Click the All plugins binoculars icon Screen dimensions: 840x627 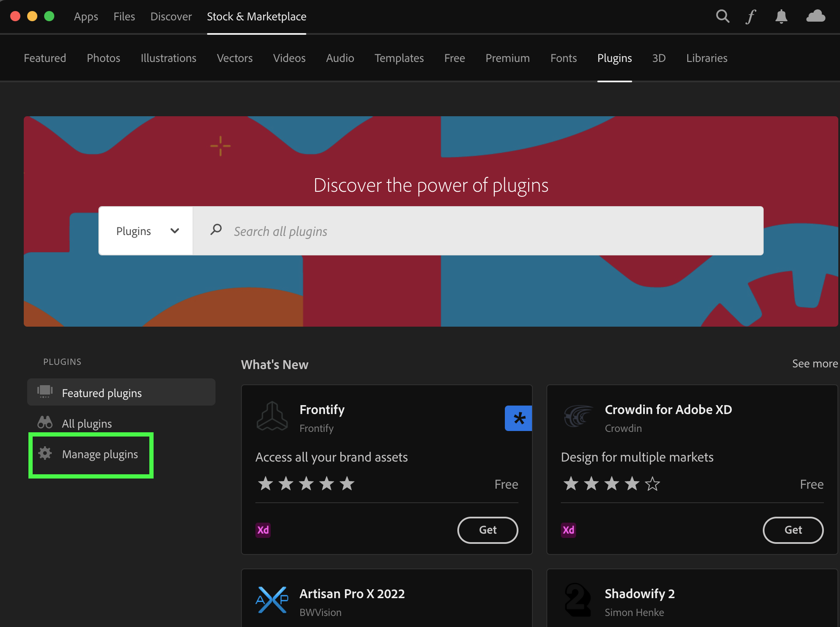pos(45,423)
